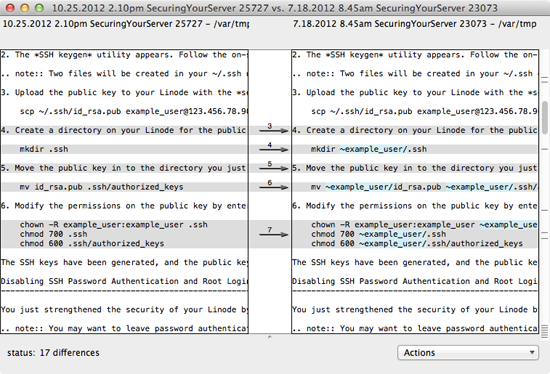Click the "status: 17 differences" text
The height and width of the screenshot is (374, 550).
[53, 353]
